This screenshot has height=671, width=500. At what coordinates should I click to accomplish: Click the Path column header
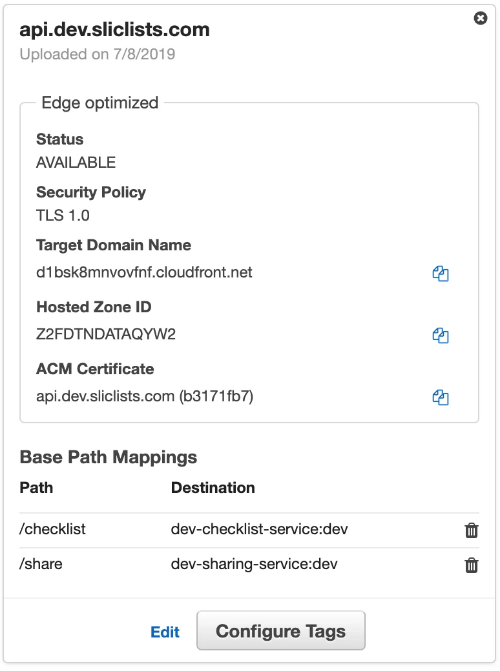click(36, 488)
